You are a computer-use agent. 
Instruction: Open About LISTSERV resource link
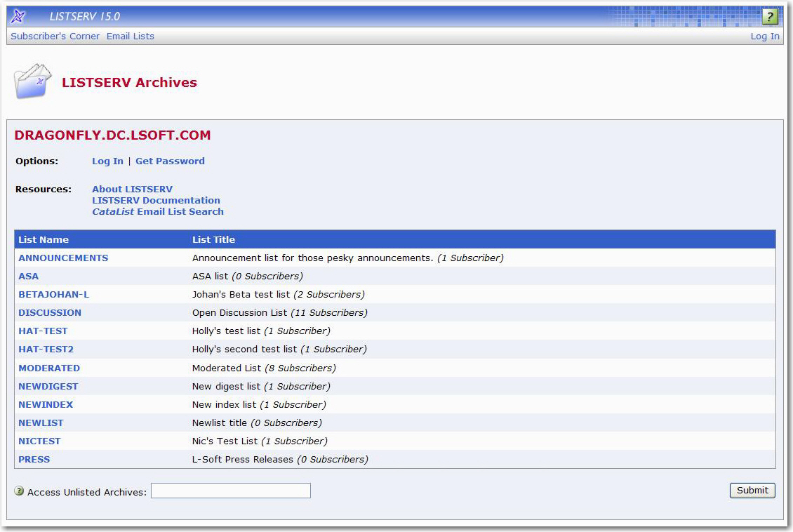(133, 189)
